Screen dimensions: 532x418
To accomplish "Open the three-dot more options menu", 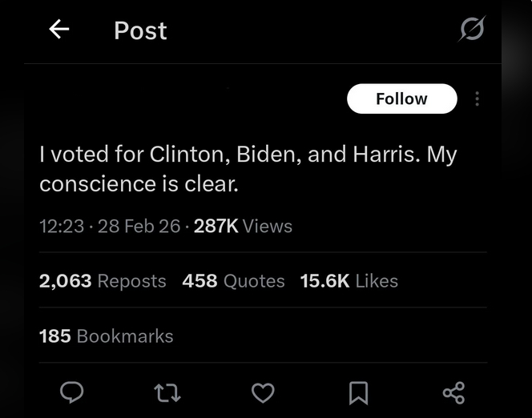I will point(477,99).
